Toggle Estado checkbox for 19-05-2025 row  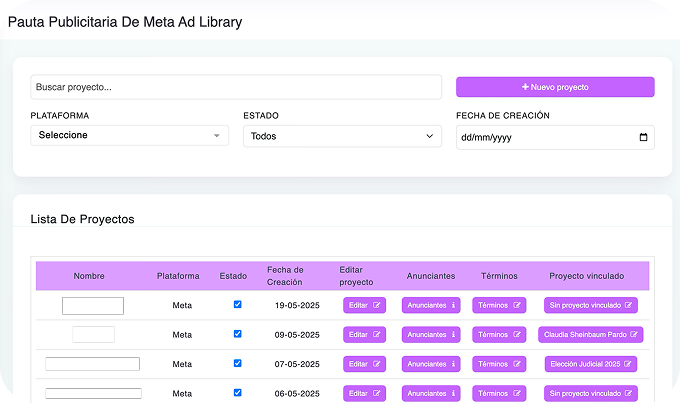point(237,304)
